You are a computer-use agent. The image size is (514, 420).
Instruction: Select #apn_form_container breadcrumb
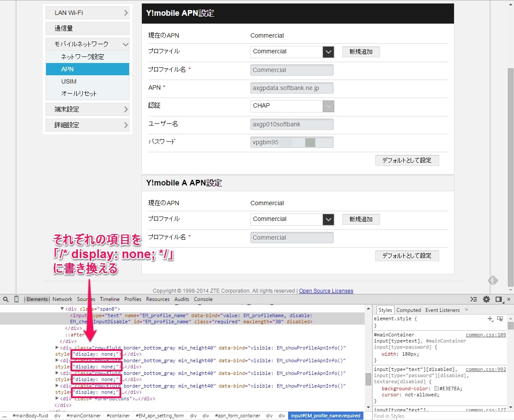click(237, 416)
